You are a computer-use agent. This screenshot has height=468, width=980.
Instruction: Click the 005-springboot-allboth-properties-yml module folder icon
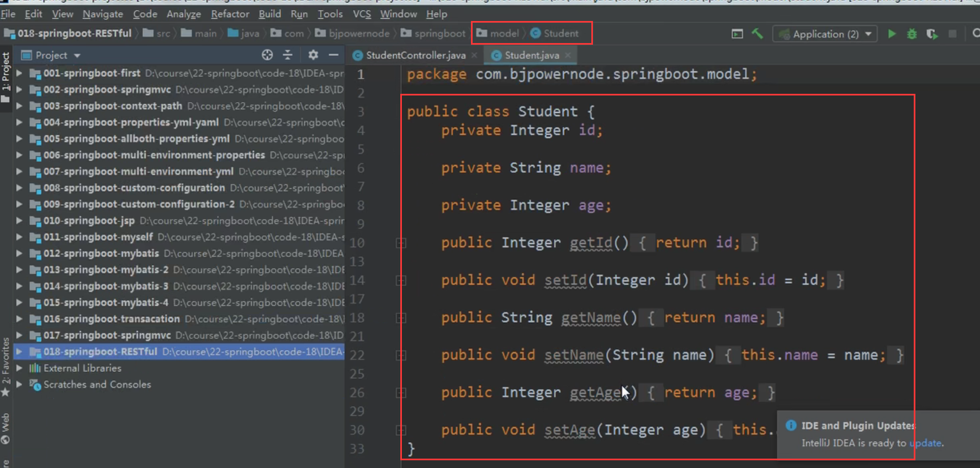[35, 139]
